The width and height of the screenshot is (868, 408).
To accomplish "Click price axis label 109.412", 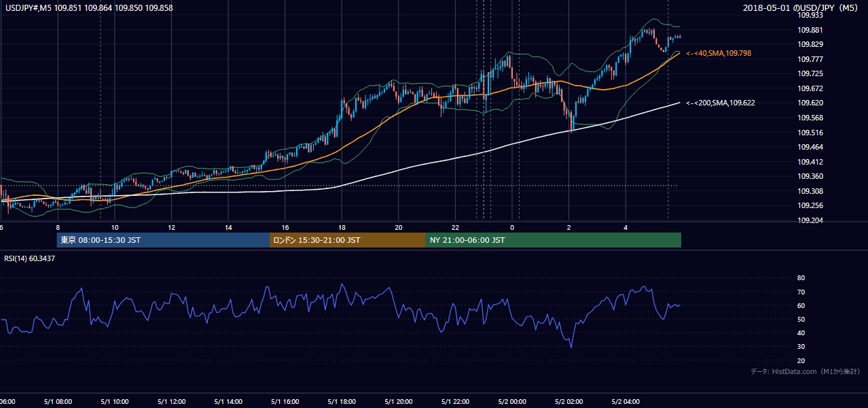I will 810,162.
